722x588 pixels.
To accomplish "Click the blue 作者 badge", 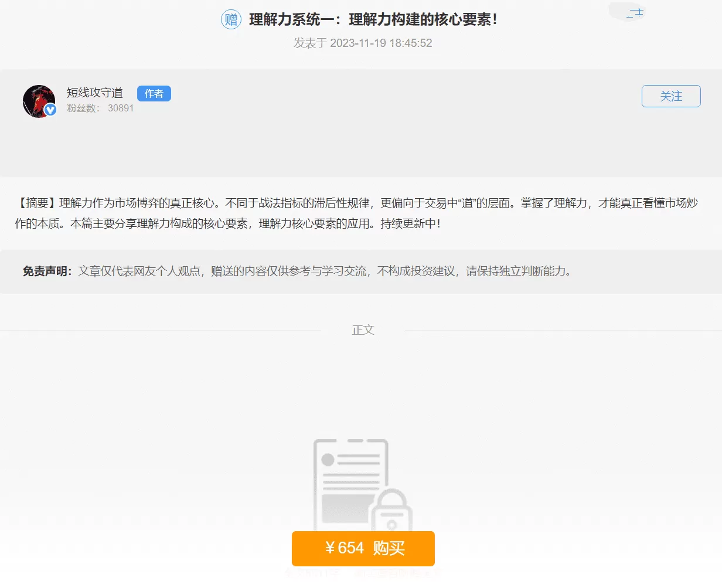I will pos(154,94).
